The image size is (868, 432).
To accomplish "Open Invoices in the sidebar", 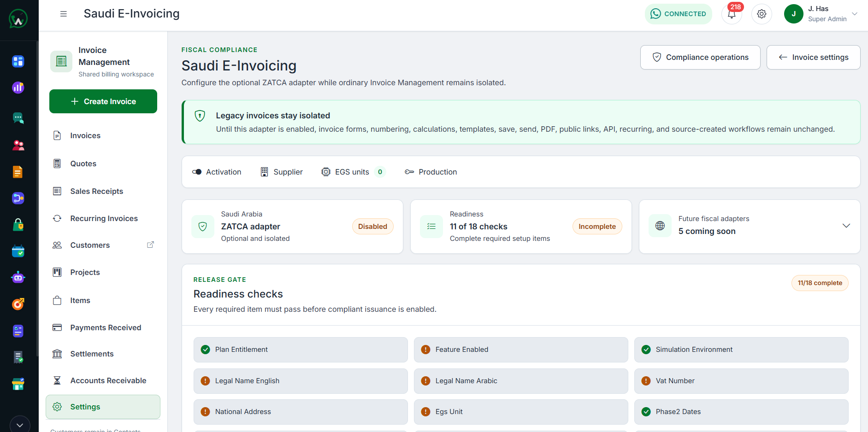I will point(103,135).
